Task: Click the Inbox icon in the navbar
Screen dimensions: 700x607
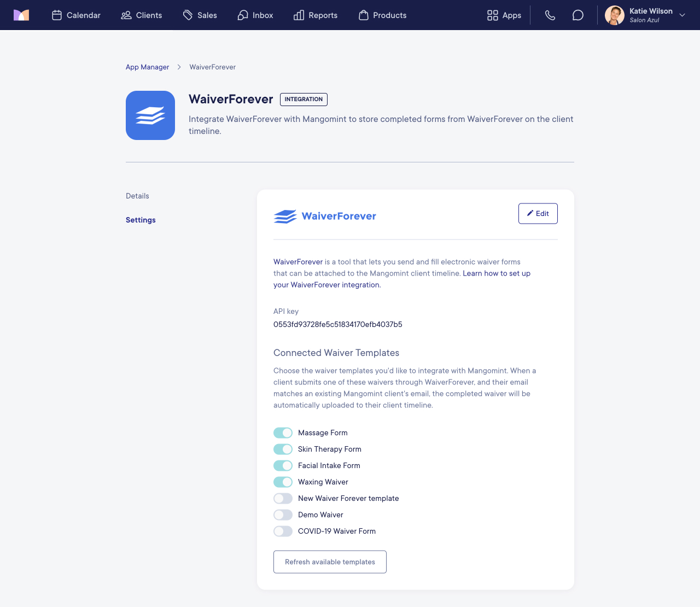Action: coord(243,15)
